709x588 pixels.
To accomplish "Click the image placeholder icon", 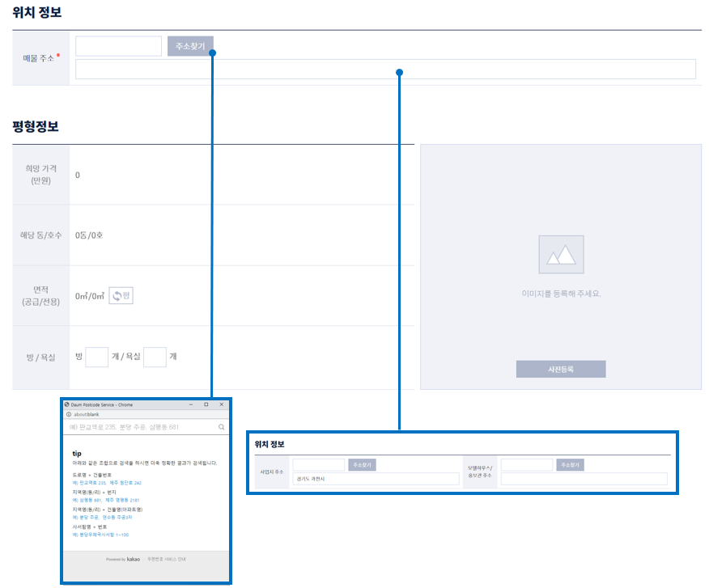I will (x=561, y=255).
